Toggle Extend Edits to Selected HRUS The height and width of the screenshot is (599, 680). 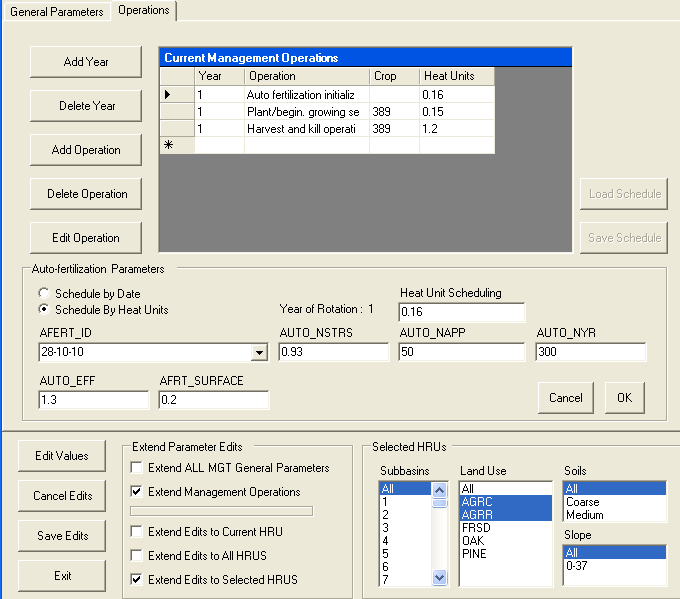136,580
